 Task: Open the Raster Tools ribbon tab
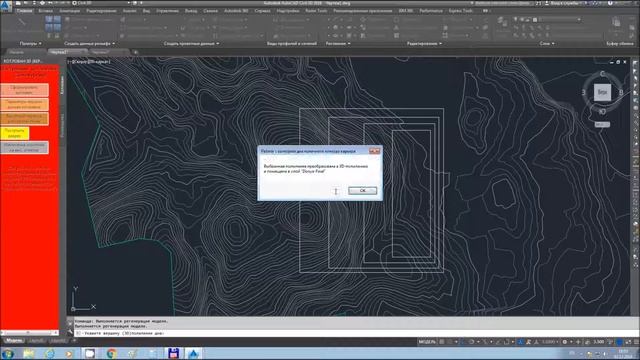pyautogui.click(x=316, y=11)
